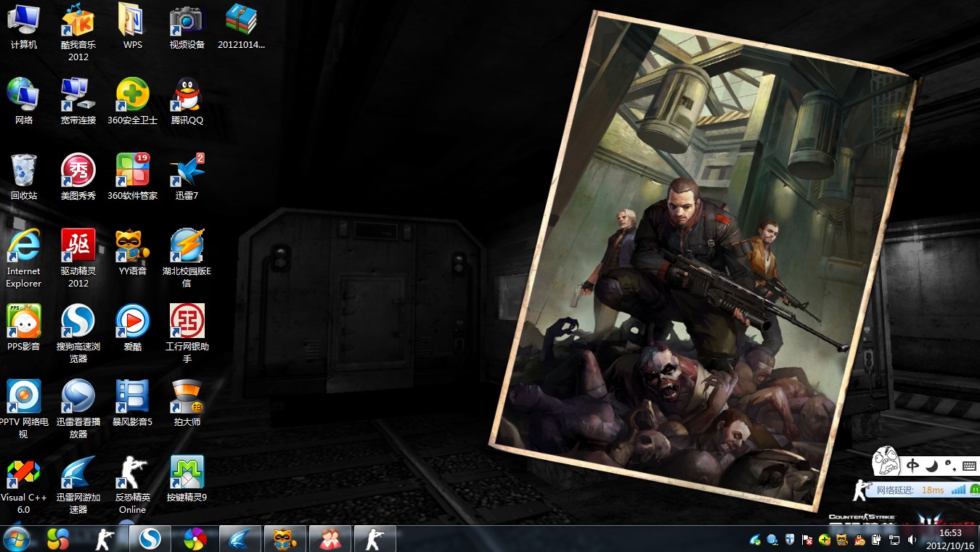Open four-colored-ball app pinned next to Start
Viewport: 980px width, 552px height.
[x=58, y=539]
